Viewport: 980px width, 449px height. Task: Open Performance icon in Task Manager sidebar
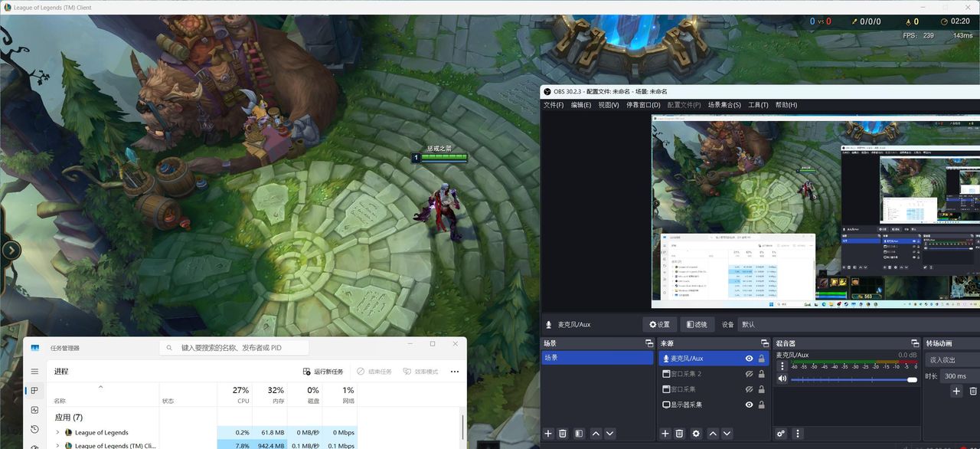34,410
